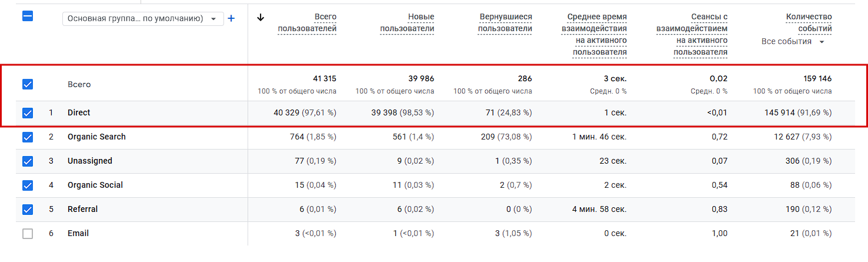Toggle the select-all header checkbox
The width and height of the screenshot is (868, 262).
(x=28, y=16)
